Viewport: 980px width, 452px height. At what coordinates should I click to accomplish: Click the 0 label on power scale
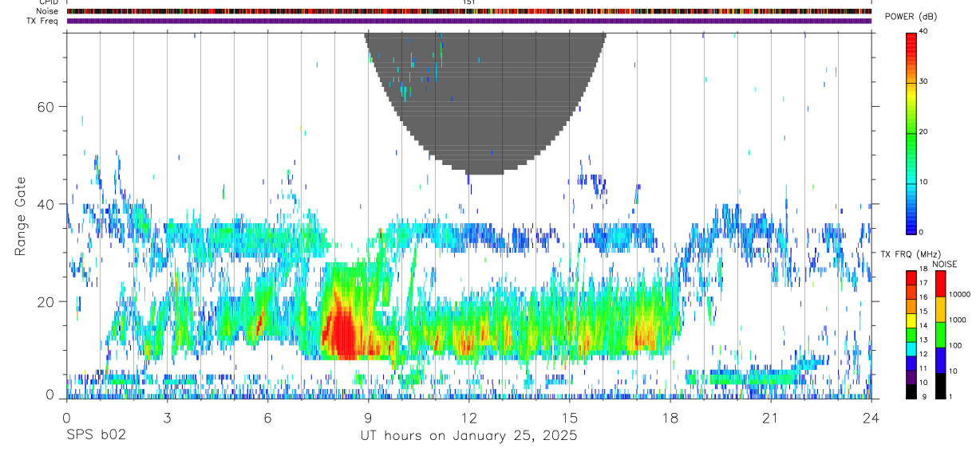(x=921, y=232)
